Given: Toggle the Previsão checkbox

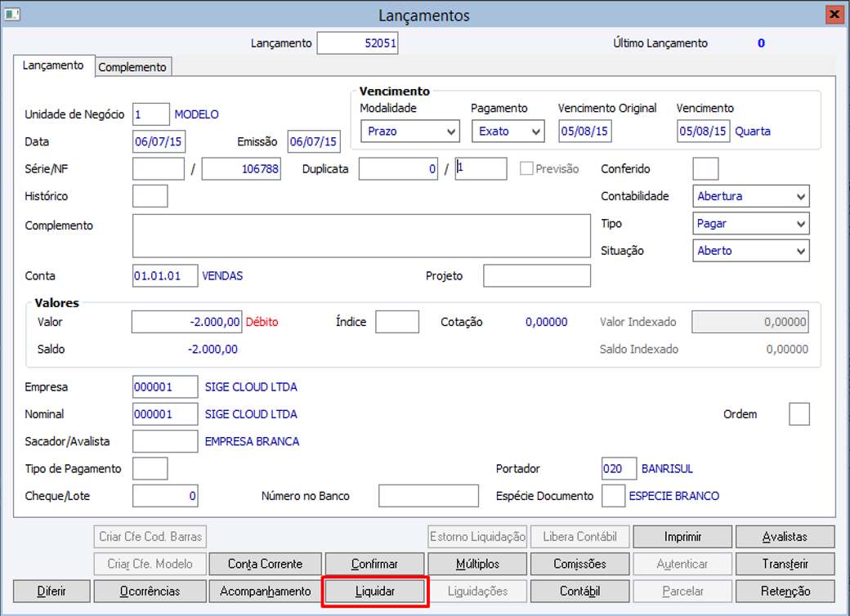Looking at the screenshot, I should point(526,168).
